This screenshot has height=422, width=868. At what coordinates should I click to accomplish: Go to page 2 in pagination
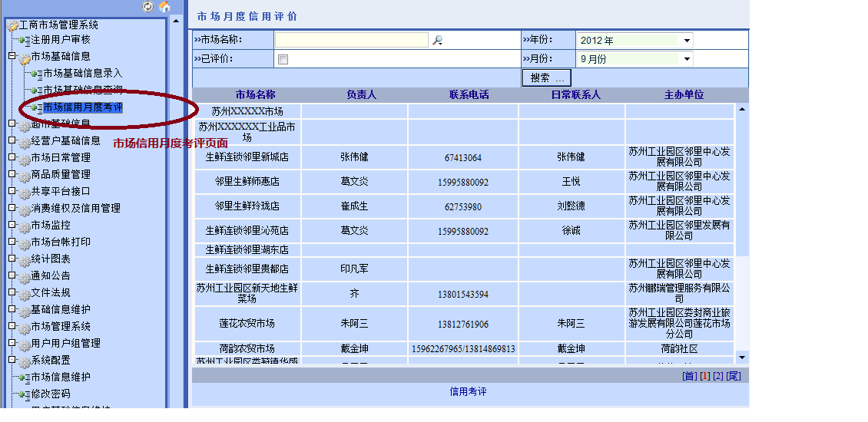pyautogui.click(x=718, y=376)
